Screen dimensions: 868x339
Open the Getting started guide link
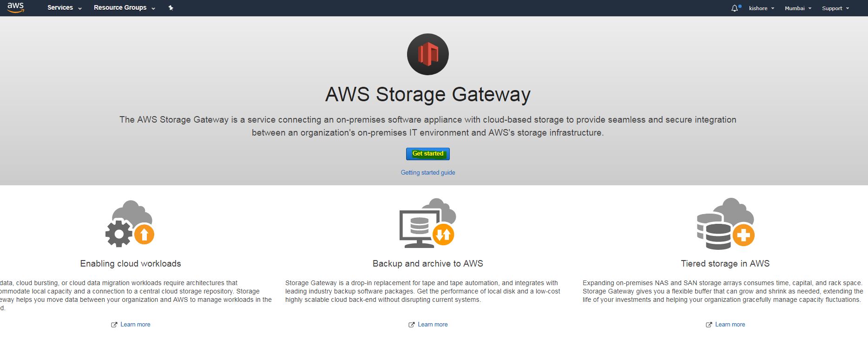[x=428, y=172]
